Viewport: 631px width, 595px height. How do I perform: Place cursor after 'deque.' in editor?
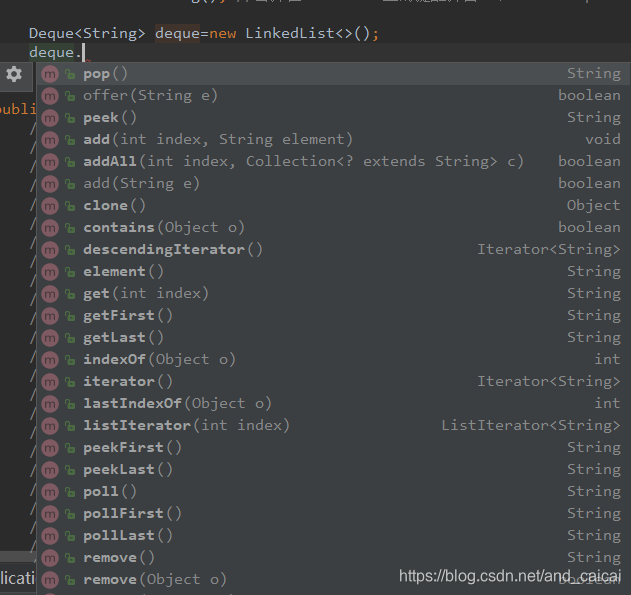[84, 53]
